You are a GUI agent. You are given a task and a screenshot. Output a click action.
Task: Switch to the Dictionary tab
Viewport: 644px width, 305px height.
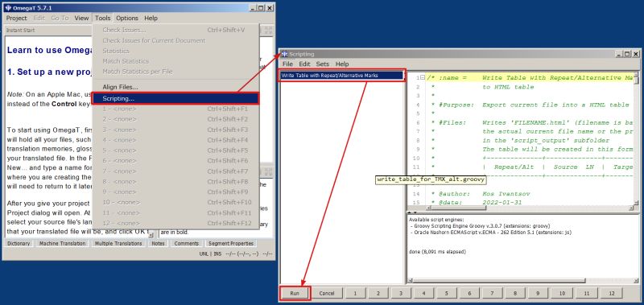19,243
